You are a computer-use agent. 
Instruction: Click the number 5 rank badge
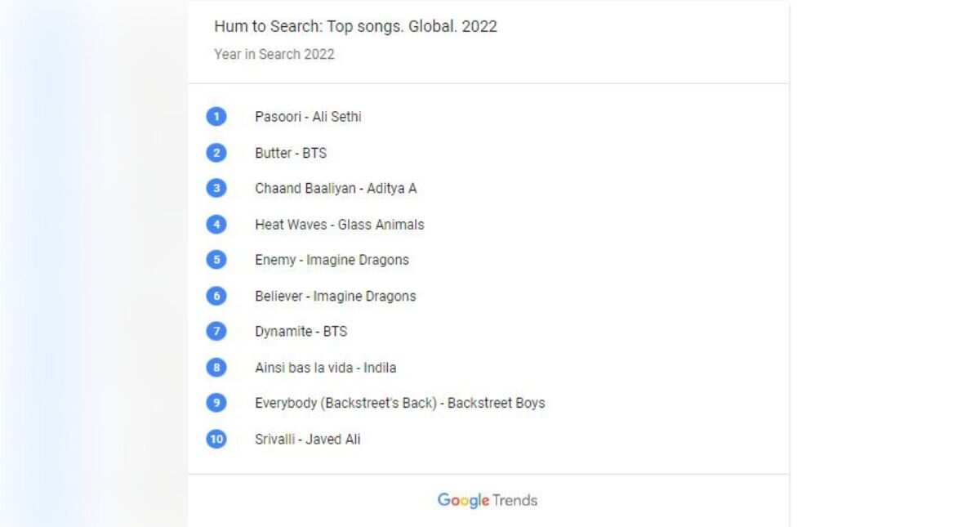click(x=216, y=260)
